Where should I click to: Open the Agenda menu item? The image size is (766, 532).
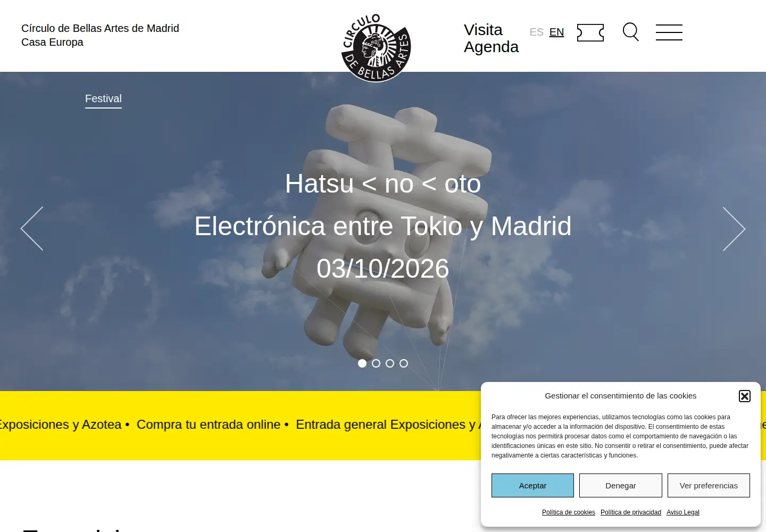click(x=491, y=47)
